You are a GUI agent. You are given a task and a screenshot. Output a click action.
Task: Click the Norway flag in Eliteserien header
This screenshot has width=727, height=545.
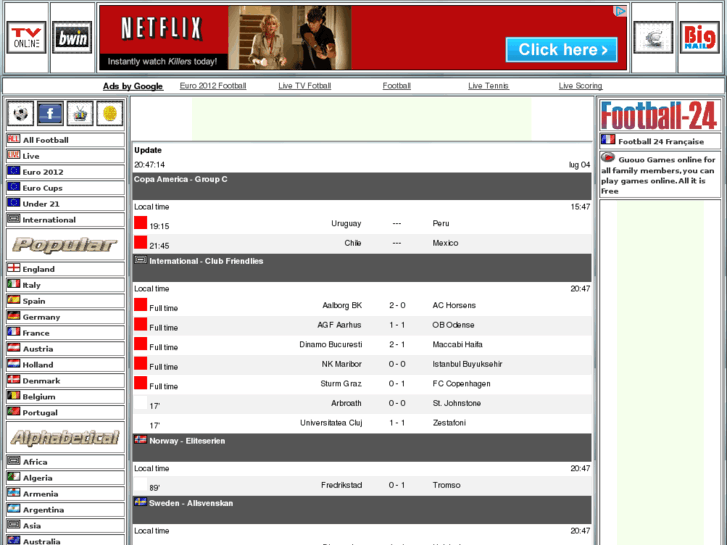tap(140, 440)
